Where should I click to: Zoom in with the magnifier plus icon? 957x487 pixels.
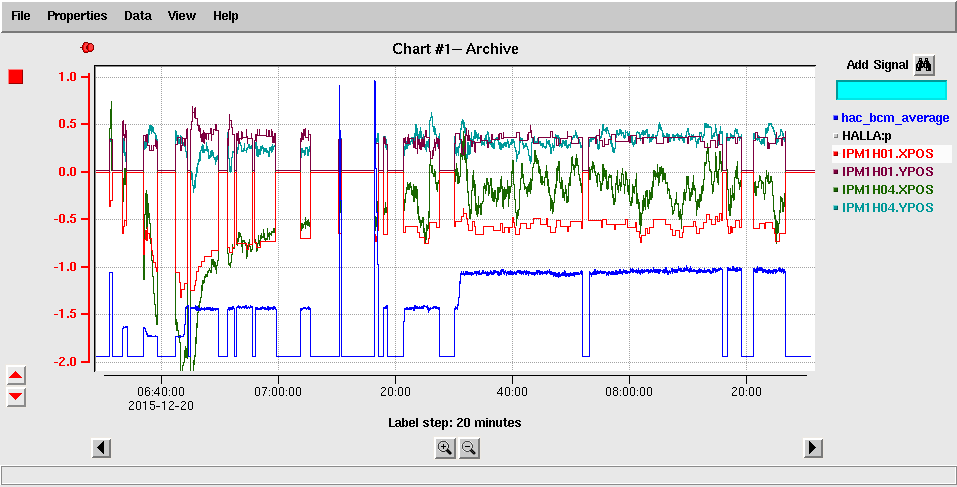click(x=445, y=449)
